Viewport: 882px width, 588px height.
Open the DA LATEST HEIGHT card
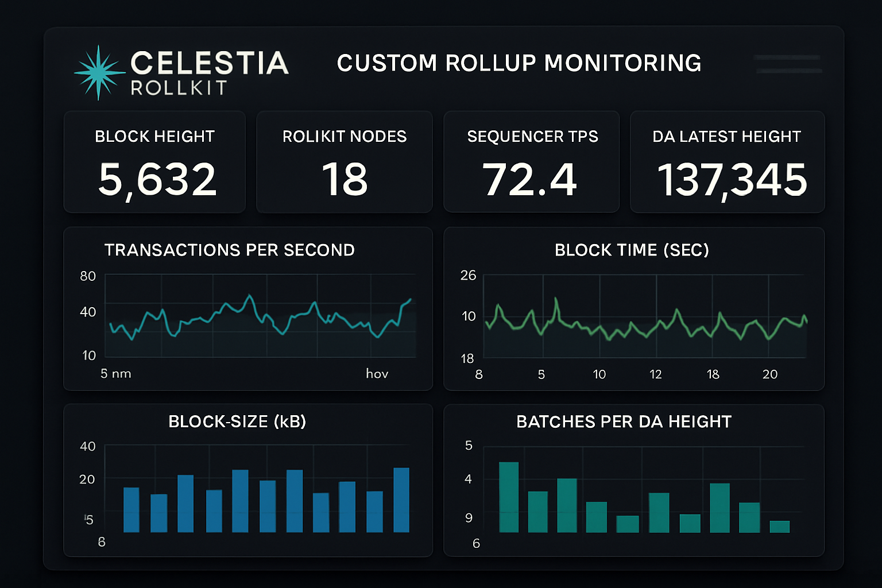point(726,162)
